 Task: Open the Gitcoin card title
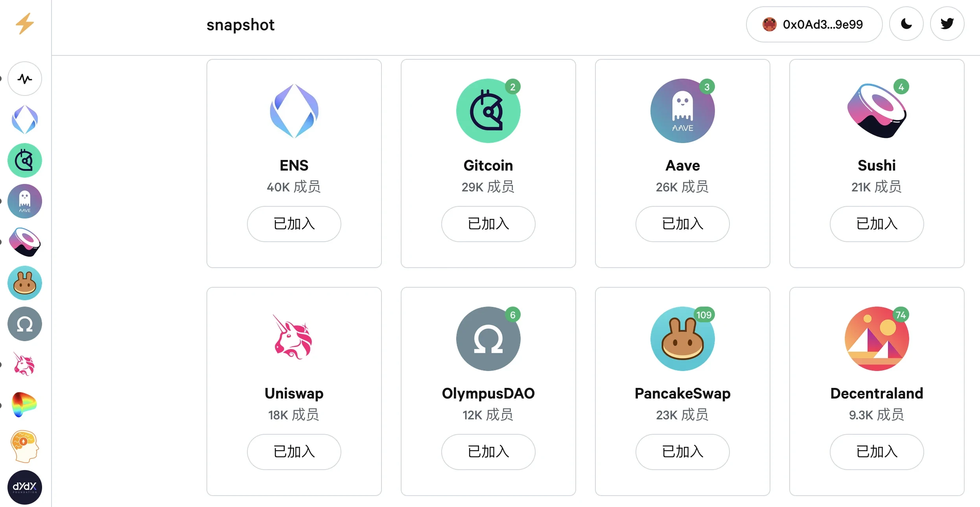pyautogui.click(x=488, y=165)
